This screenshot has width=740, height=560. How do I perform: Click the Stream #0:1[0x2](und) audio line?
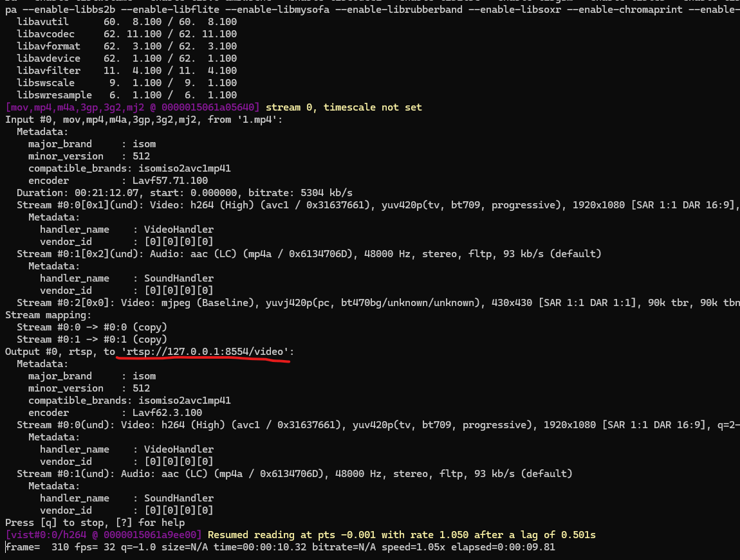click(x=309, y=254)
